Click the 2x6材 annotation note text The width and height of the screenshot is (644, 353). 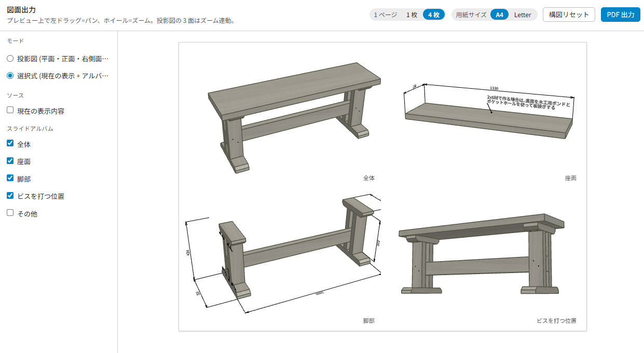(528, 102)
